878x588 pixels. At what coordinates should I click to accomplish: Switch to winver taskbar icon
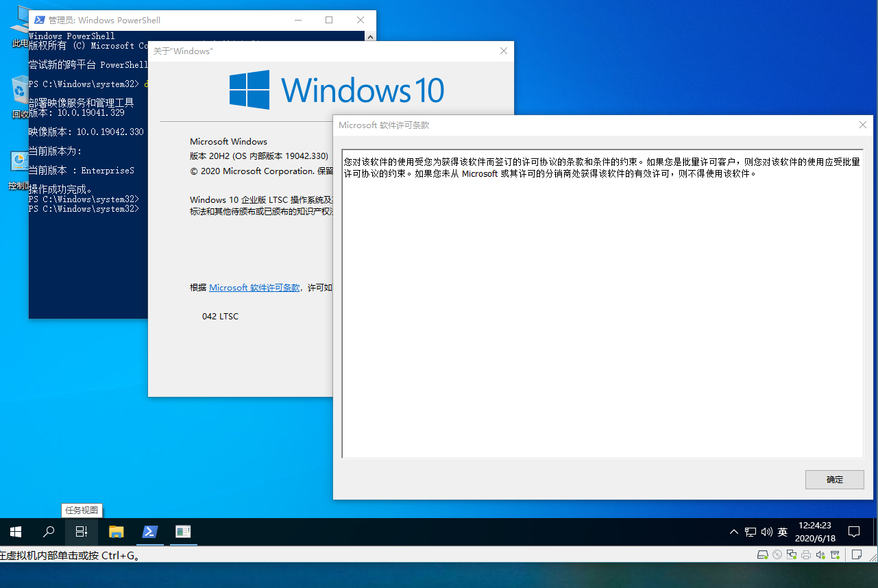183,532
